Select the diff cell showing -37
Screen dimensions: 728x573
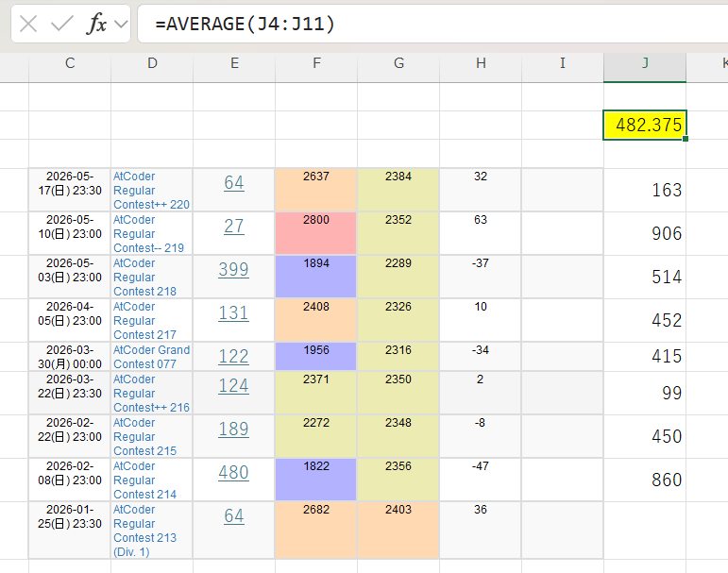click(x=481, y=277)
